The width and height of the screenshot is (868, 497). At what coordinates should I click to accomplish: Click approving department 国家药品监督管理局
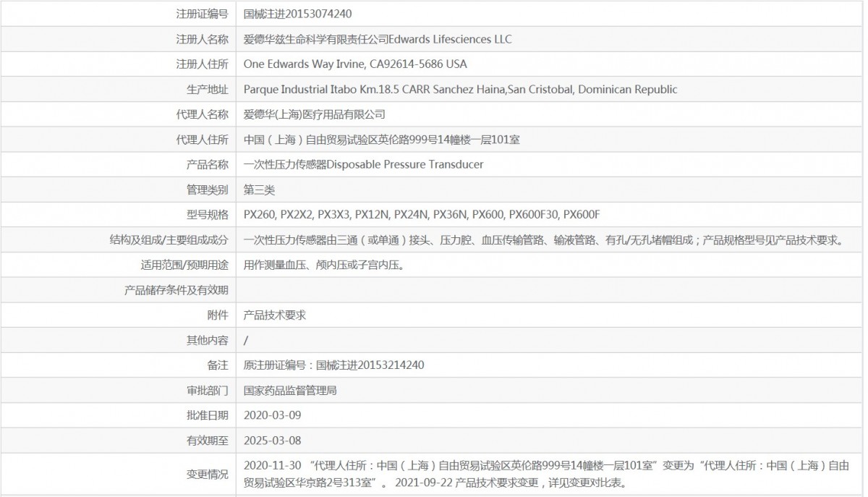tap(290, 391)
